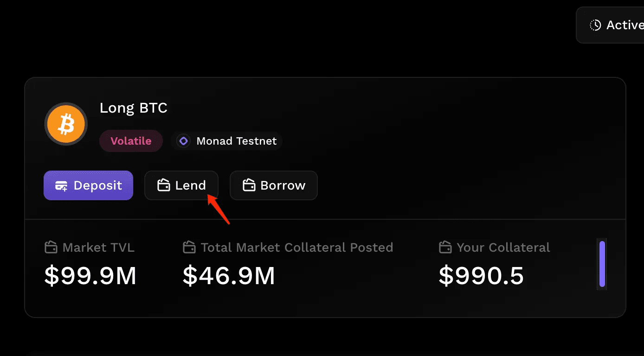Viewport: 644px width, 356px height.
Task: Click the wallet icon next to Your Collateral
Action: point(445,247)
